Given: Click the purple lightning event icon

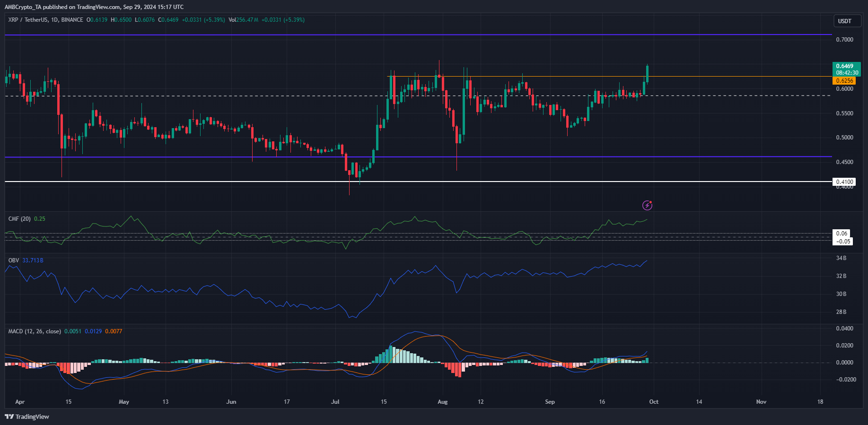Looking at the screenshot, I should coord(647,205).
